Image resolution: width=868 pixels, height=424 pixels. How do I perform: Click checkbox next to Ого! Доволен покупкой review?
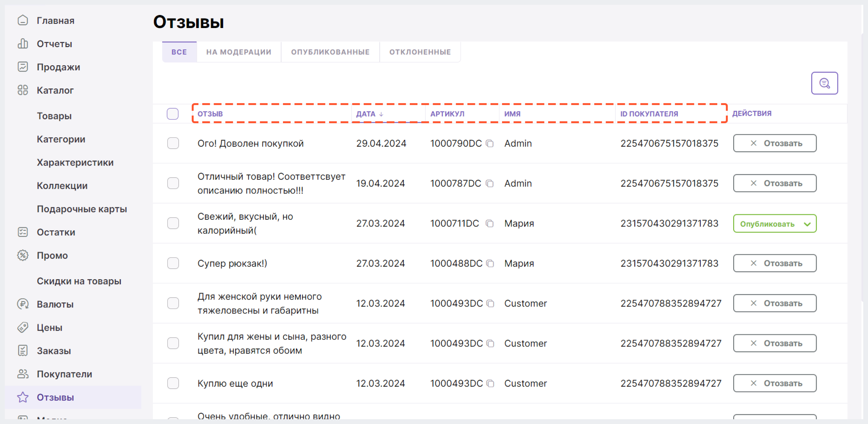tap(174, 143)
